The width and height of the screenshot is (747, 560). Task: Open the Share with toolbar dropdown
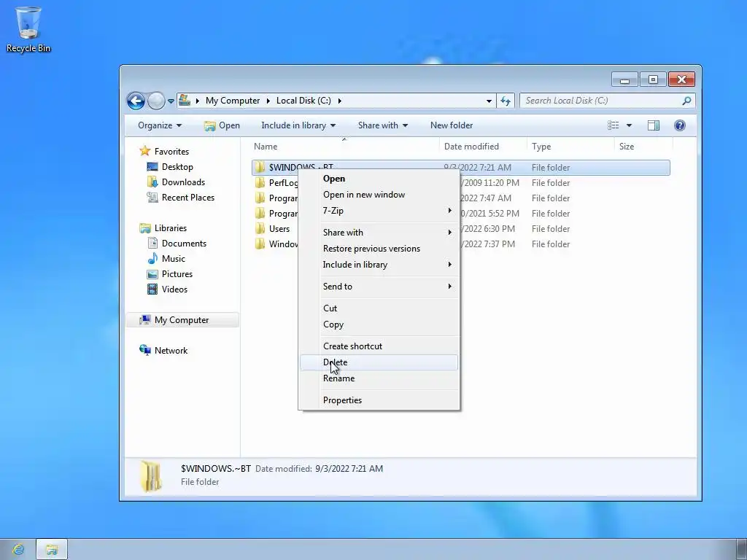tap(383, 125)
